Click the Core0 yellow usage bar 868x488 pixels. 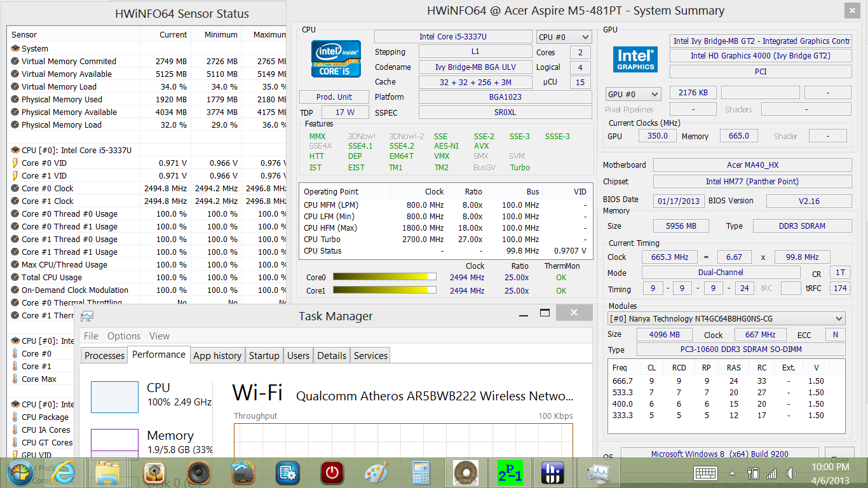tap(384, 277)
